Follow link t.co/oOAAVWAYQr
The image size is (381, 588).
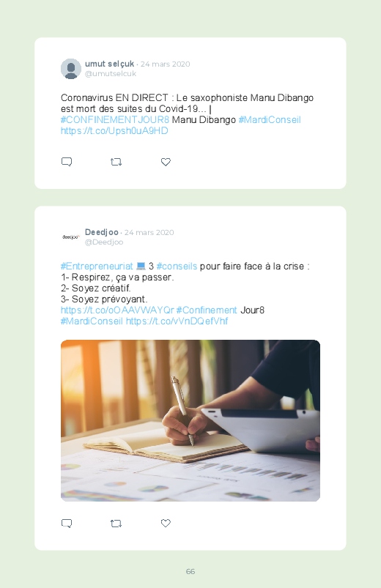[x=117, y=310]
